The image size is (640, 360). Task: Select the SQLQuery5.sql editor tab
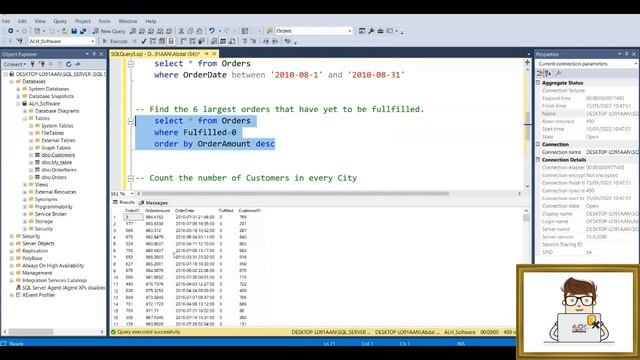click(x=155, y=54)
